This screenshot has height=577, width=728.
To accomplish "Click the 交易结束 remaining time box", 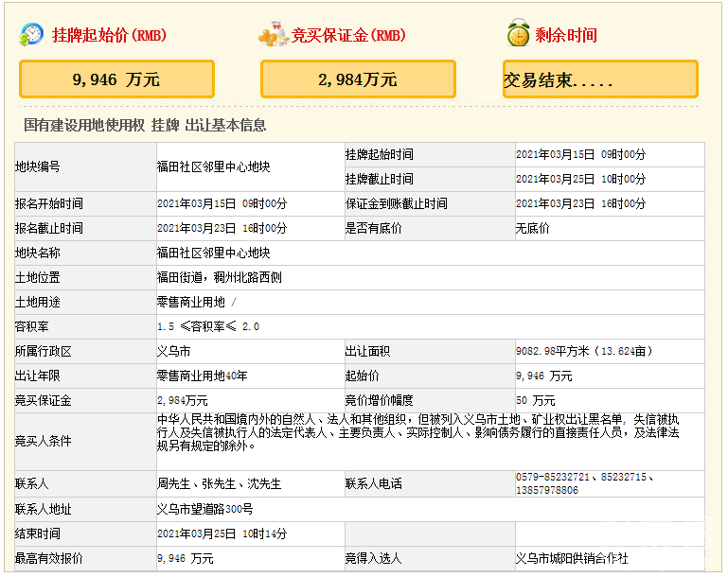I will pyautogui.click(x=600, y=79).
